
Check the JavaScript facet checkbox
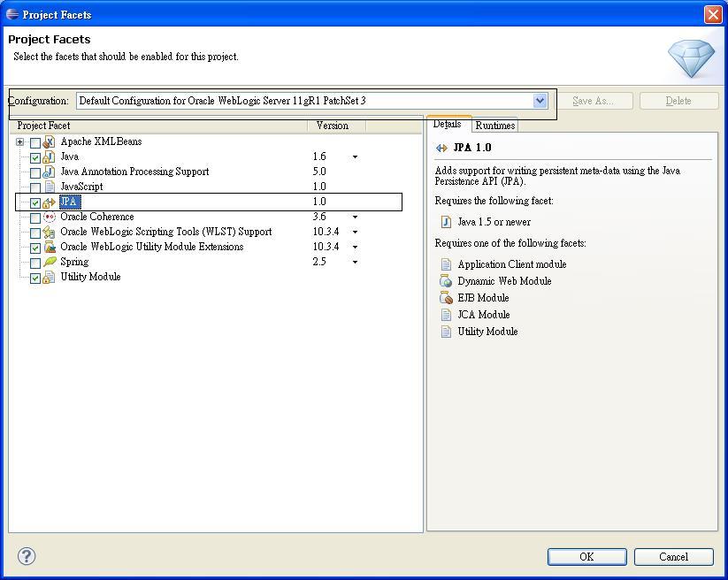[35, 187]
